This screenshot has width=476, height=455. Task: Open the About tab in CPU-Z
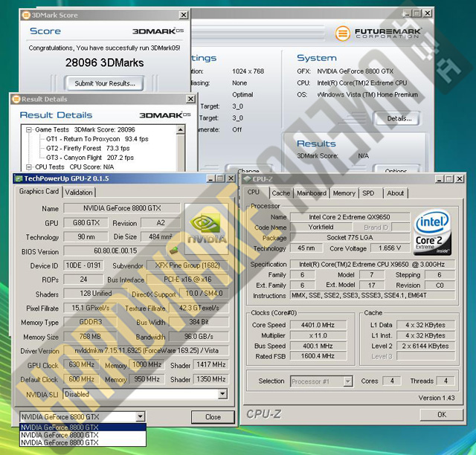395,193
